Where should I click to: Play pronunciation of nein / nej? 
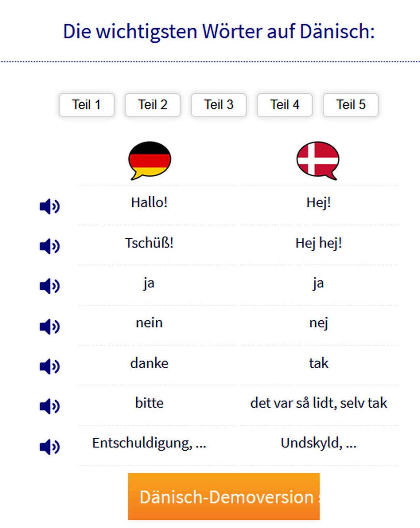tap(49, 327)
